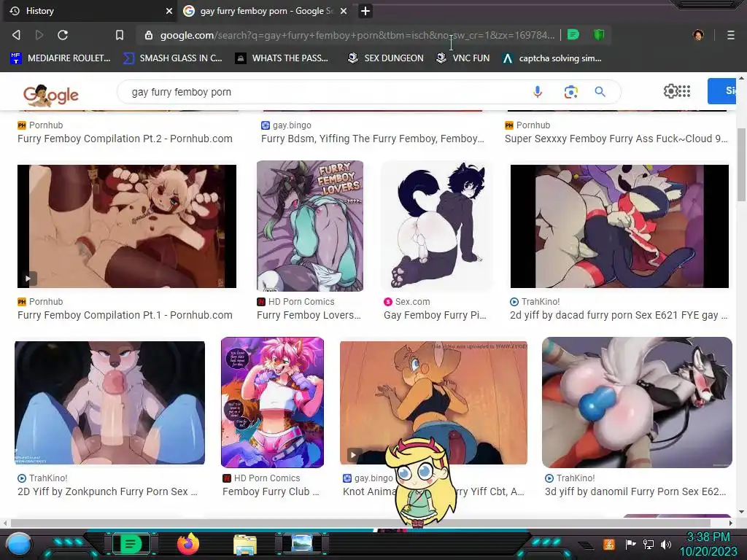
Task: Click the scroll-down arrow of the page
Action: pos(741,512)
